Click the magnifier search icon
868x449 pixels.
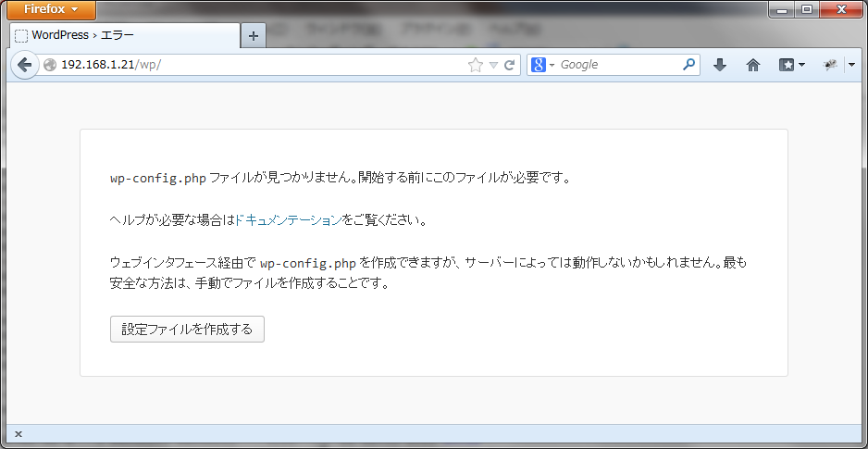click(688, 65)
